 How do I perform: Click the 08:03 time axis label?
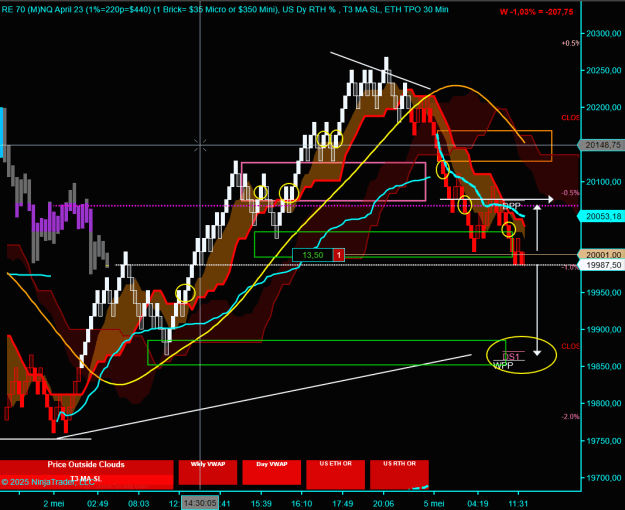point(138,504)
